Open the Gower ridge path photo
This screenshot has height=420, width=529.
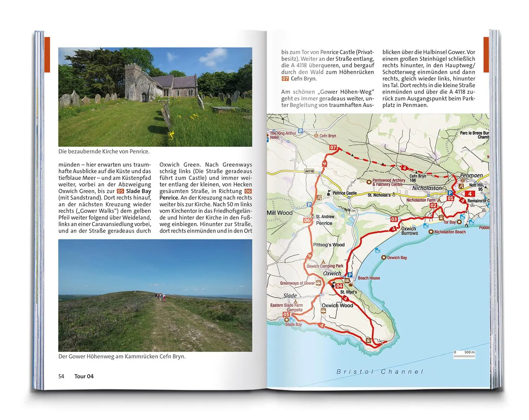155,296
